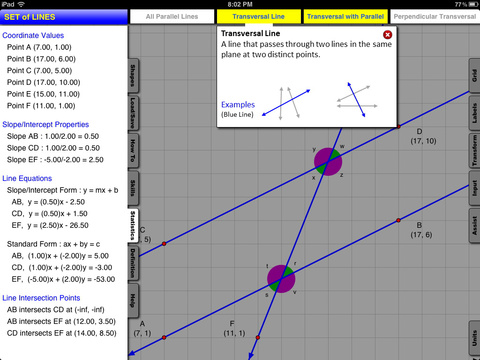The image size is (480, 360).
Task: Open the Units tab on right edge
Action: [474, 338]
